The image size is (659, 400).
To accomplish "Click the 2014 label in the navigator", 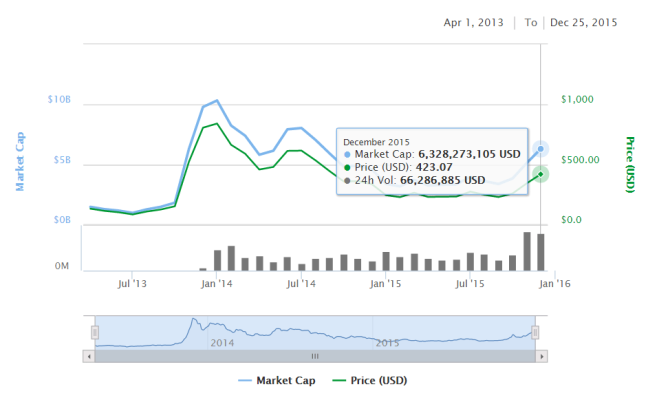I will [x=222, y=343].
